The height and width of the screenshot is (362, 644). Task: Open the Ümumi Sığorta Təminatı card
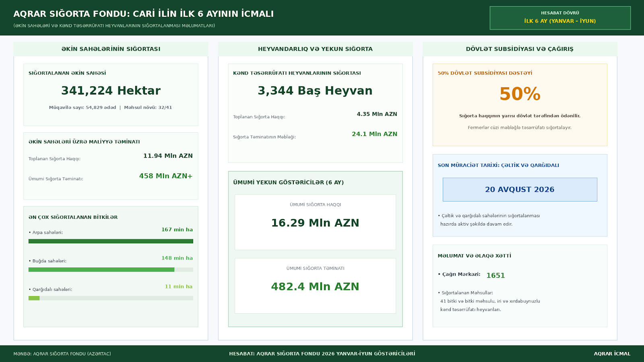point(315,286)
